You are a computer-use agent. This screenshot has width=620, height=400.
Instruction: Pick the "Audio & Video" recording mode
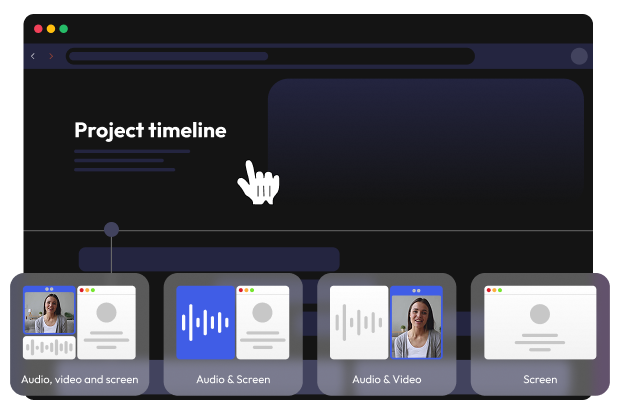[386, 379]
